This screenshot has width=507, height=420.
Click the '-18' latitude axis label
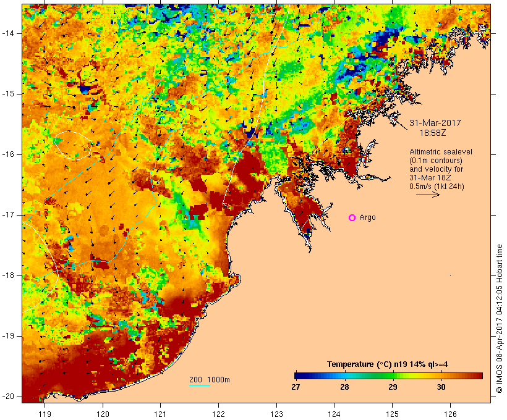pos(8,275)
